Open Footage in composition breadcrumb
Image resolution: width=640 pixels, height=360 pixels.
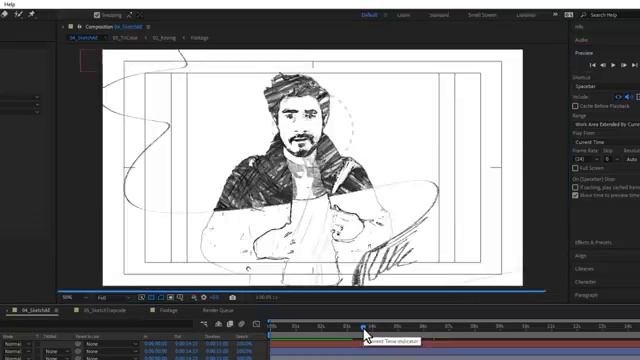(199, 38)
